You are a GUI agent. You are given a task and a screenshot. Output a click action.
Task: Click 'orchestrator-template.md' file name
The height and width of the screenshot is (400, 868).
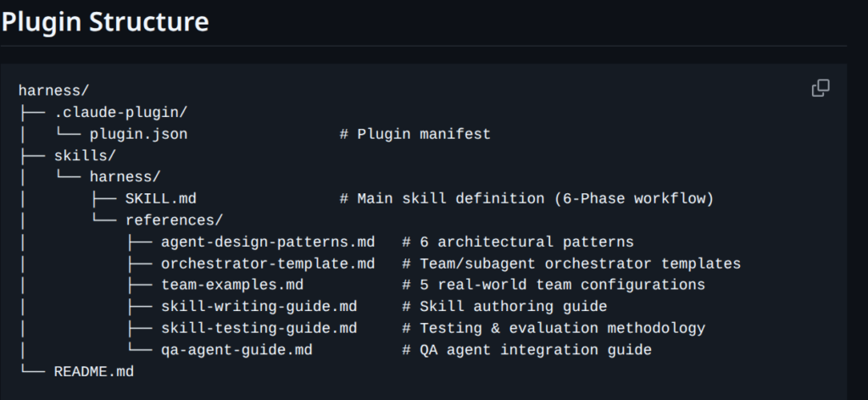pyautogui.click(x=268, y=264)
